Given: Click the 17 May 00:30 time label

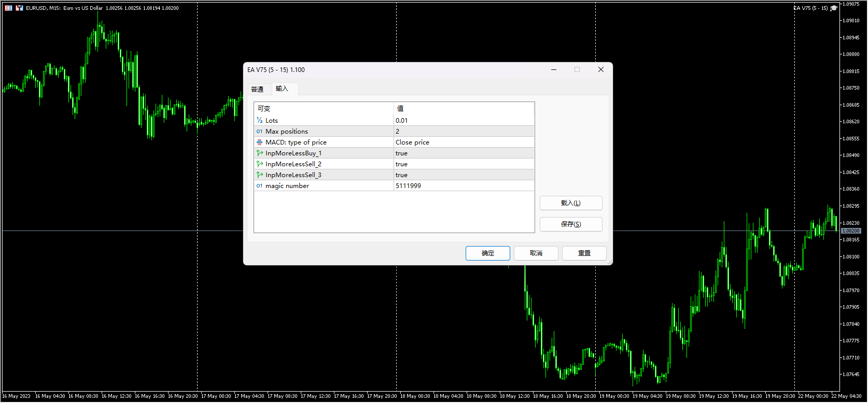Looking at the screenshot, I should (x=216, y=396).
